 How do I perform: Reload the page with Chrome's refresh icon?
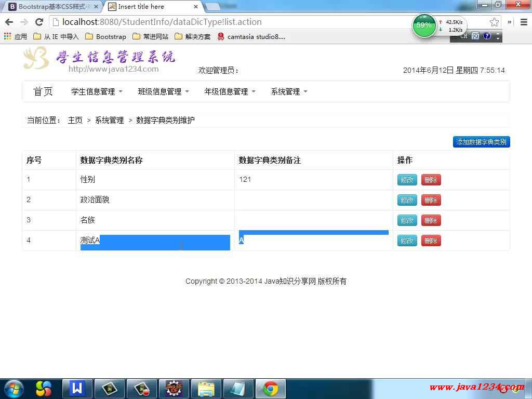click(x=39, y=22)
